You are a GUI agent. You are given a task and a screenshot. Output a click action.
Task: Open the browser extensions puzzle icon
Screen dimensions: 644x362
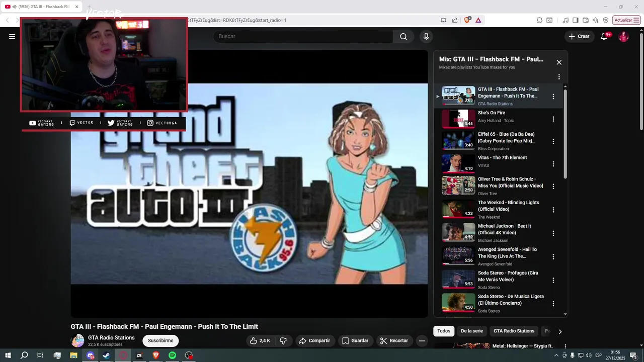(x=539, y=20)
